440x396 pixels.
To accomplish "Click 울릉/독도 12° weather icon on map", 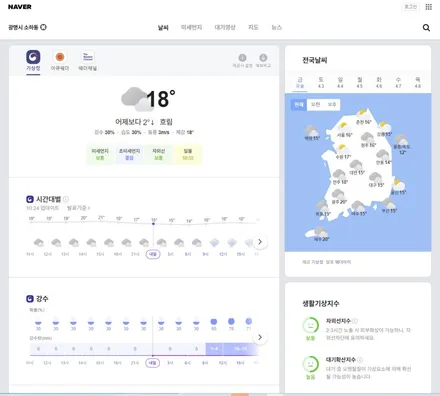I will click(401, 139).
